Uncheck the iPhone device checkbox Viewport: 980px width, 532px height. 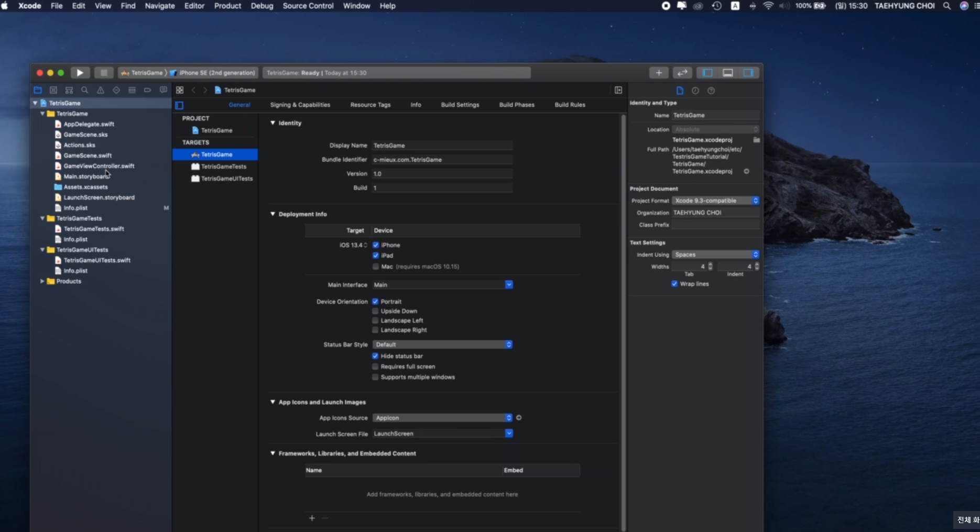point(376,245)
